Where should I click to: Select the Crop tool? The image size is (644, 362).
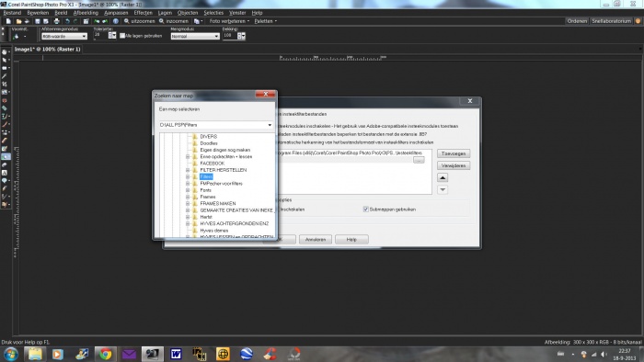[5, 85]
